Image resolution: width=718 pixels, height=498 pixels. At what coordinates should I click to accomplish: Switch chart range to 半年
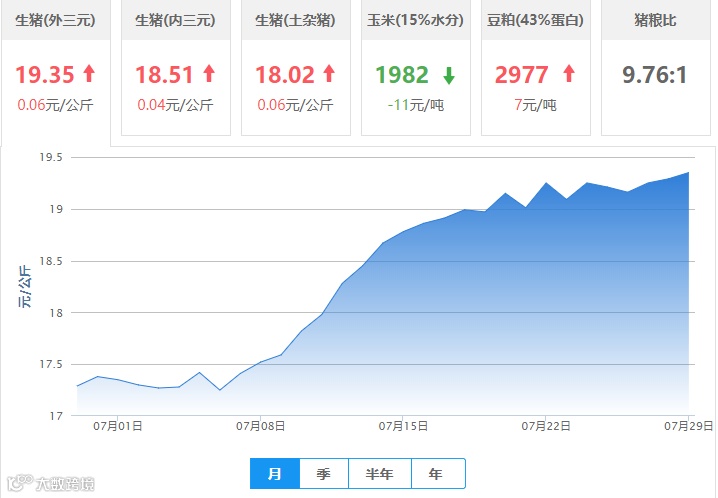[x=380, y=474]
